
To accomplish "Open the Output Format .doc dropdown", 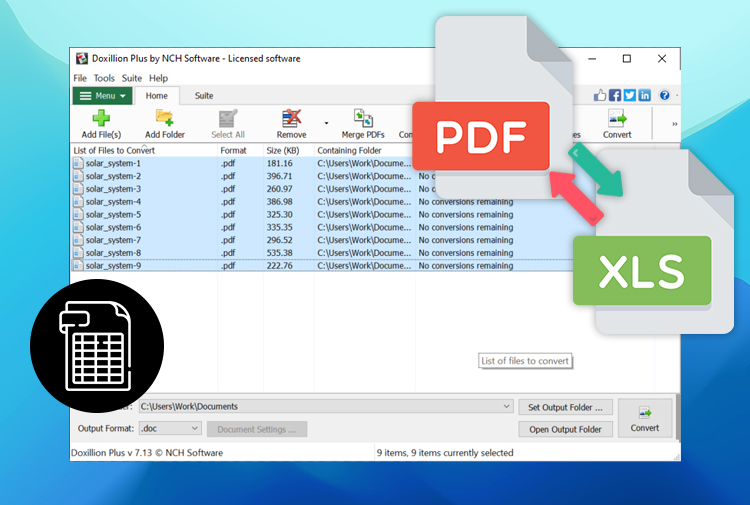I will coord(170,428).
